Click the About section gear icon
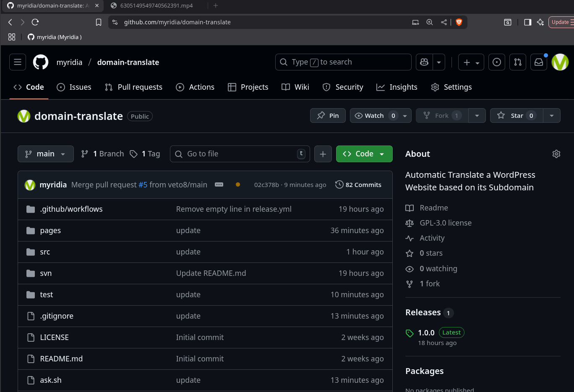Viewport: 574px width, 392px height. (556, 154)
